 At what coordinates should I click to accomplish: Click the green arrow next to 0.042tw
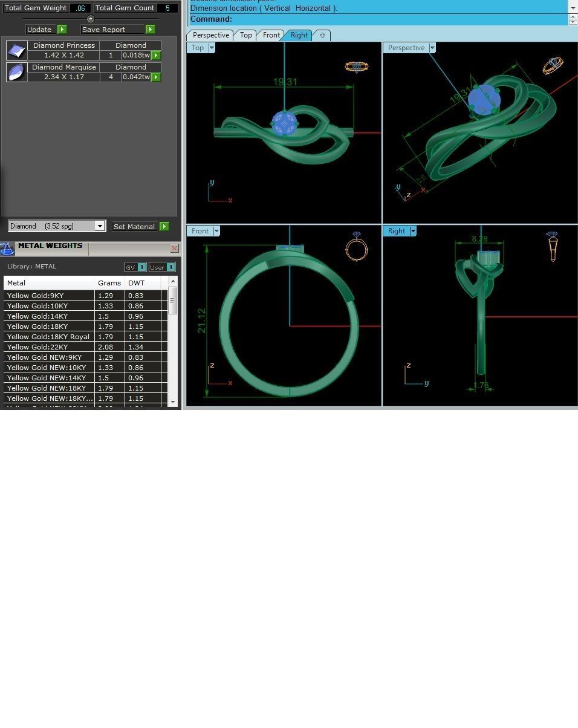point(156,77)
